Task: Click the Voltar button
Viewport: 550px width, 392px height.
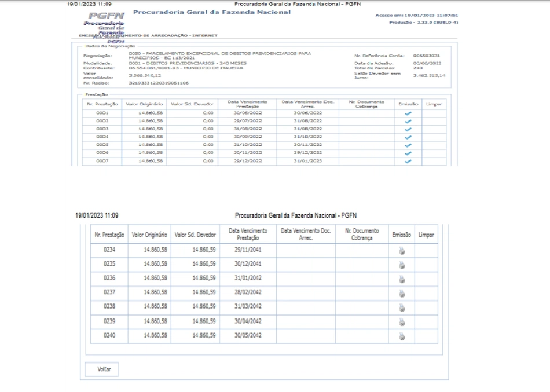Action: (x=102, y=369)
